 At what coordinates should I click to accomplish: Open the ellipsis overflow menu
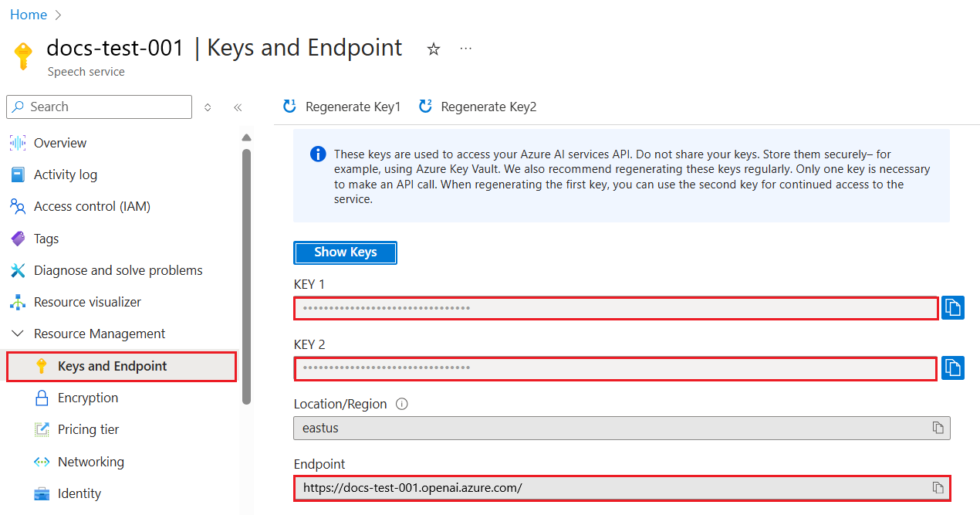point(465,48)
